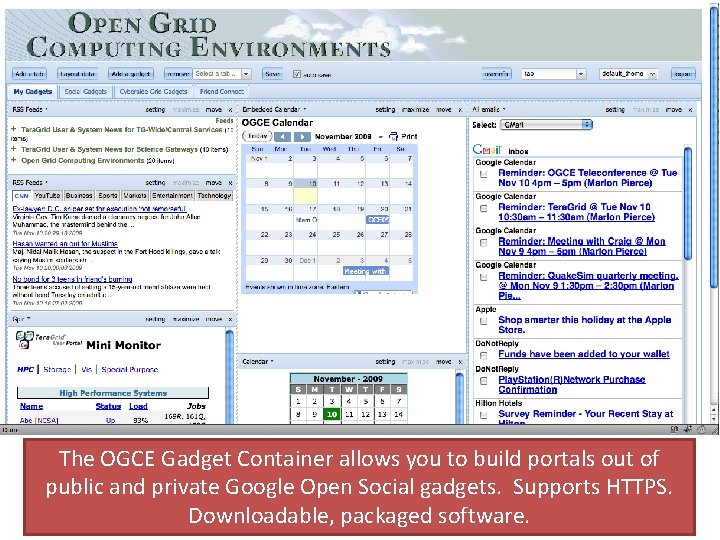The height and width of the screenshot is (540, 720).
Task: Open the Embedded Calendar title menu arrow
Action: (305, 109)
